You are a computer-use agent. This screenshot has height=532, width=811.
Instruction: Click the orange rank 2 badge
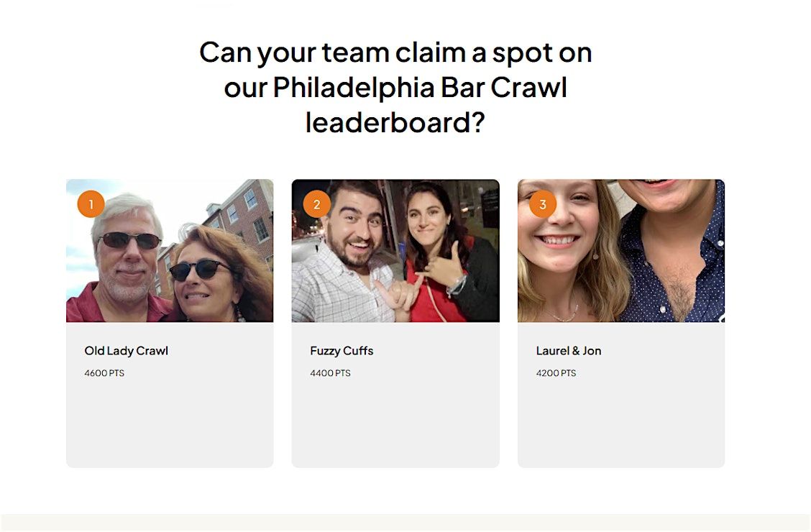[316, 204]
